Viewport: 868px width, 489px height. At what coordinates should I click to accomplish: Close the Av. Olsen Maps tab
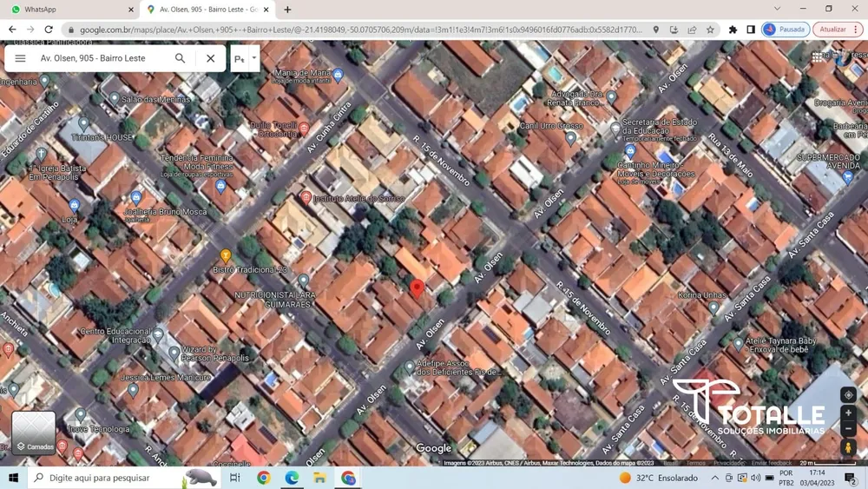(266, 10)
